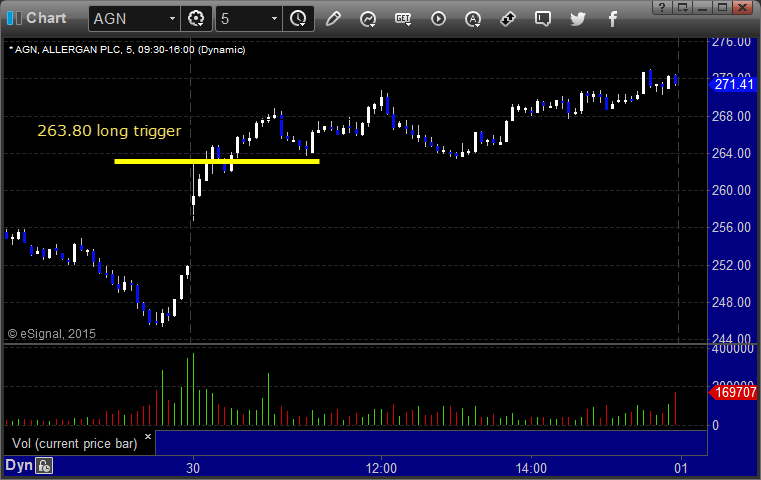Open the chart studies icon menu
This screenshot has height=480, width=761.
(368, 19)
